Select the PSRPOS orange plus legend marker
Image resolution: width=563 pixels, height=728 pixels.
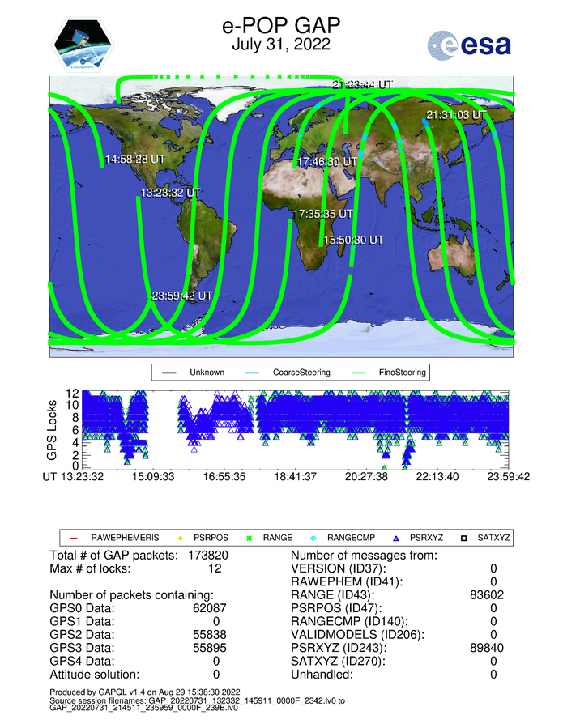click(181, 537)
